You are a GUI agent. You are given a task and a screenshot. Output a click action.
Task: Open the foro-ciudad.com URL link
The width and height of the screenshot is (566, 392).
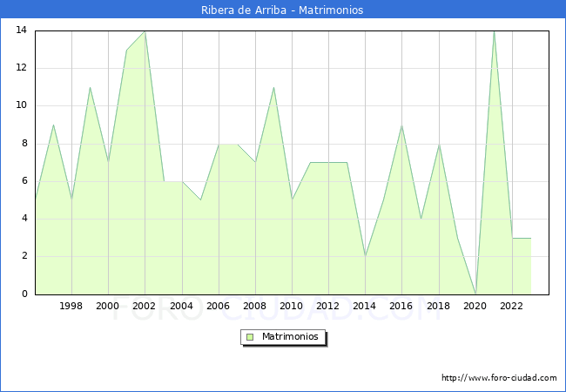[x=499, y=378]
